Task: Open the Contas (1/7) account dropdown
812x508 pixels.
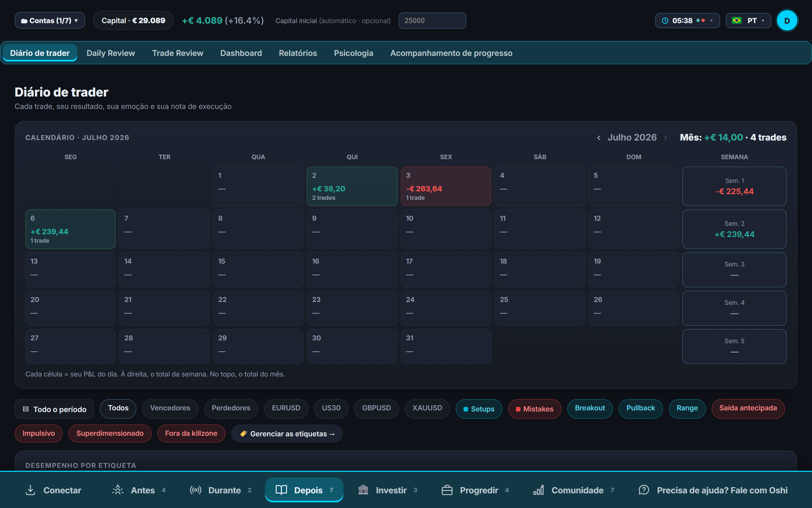Action: [x=50, y=20]
